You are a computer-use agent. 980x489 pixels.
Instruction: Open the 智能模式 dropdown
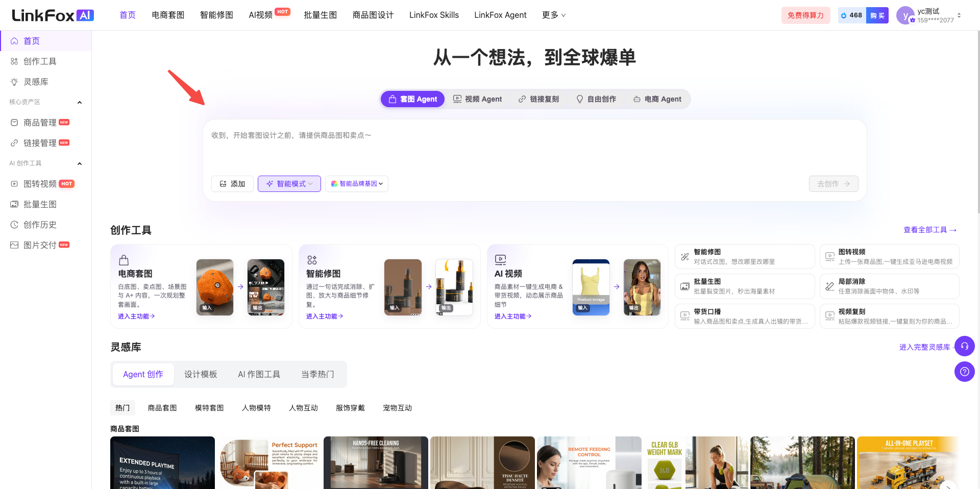(x=289, y=184)
